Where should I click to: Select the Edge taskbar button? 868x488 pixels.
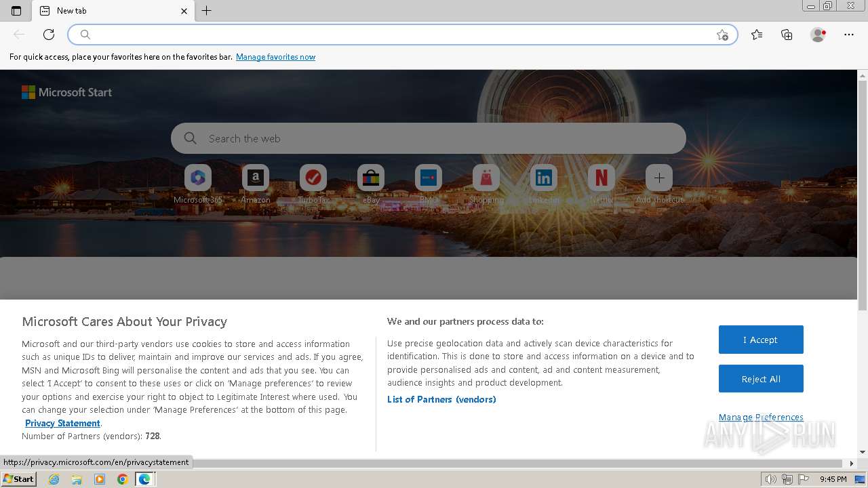tap(144, 479)
